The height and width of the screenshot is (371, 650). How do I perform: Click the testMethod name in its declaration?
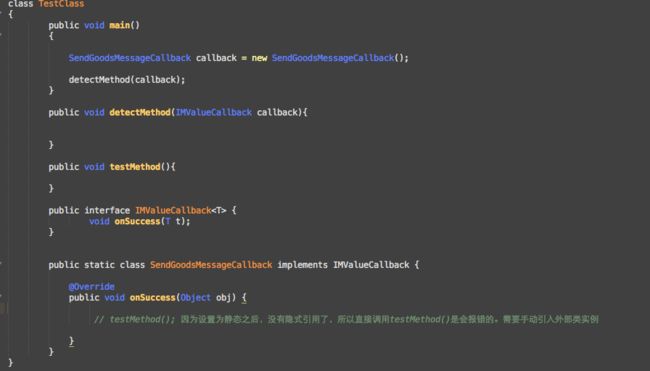click(x=135, y=167)
